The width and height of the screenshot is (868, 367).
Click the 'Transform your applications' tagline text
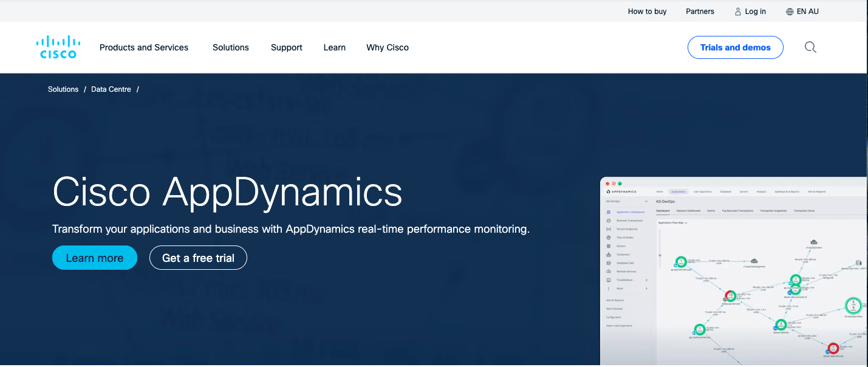pos(291,229)
